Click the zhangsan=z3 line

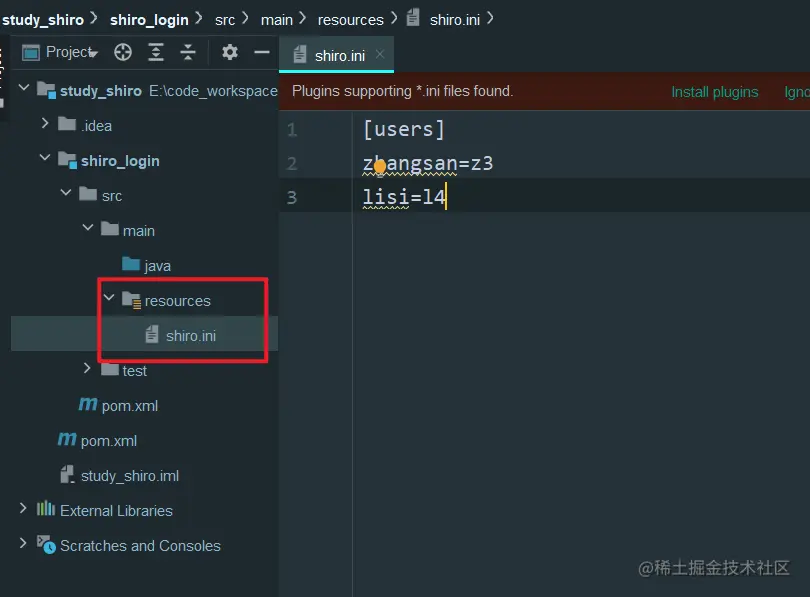tap(428, 164)
